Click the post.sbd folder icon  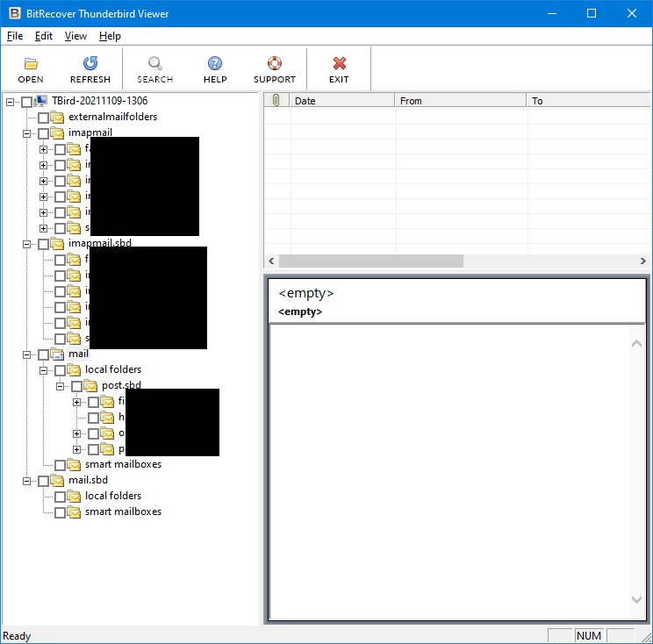click(90, 386)
